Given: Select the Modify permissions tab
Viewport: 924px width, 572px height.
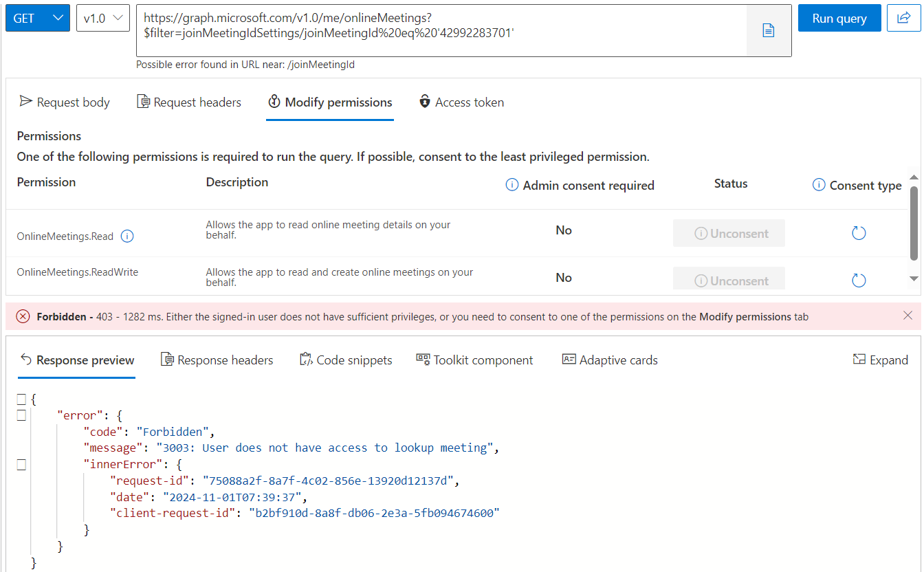Looking at the screenshot, I should click(330, 102).
